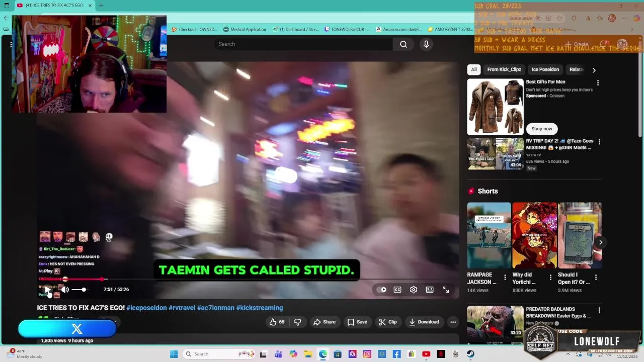Open options for the Why did Yoriichi short
Viewport: 644px width, 362px height.
tap(550, 278)
